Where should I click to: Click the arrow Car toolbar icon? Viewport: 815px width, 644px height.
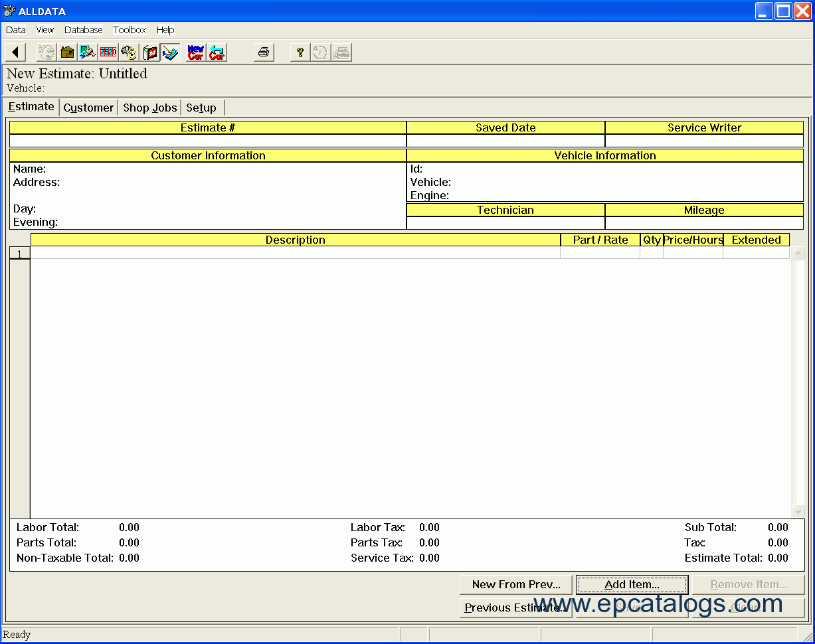(217, 52)
